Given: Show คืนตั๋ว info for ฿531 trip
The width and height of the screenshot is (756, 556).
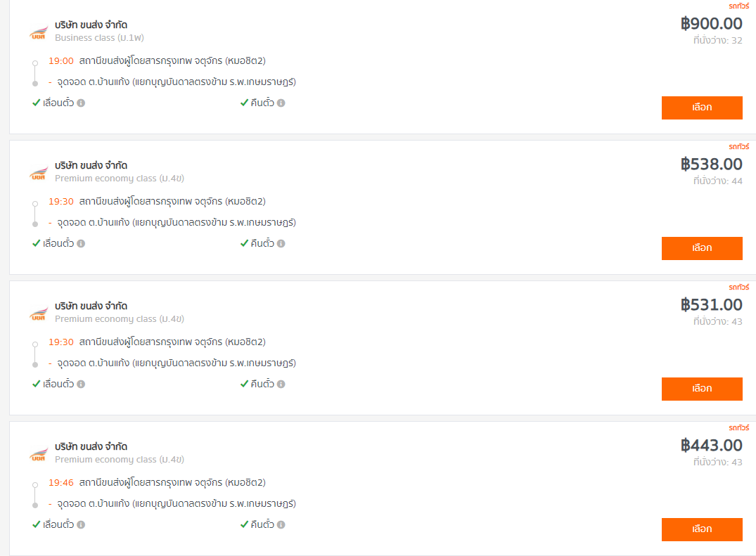Looking at the screenshot, I should (x=281, y=384).
